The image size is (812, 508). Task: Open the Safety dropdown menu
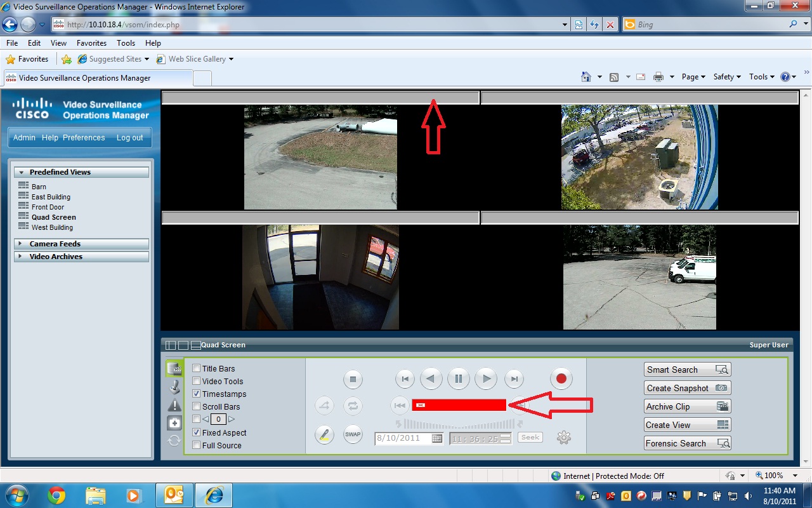[727, 77]
